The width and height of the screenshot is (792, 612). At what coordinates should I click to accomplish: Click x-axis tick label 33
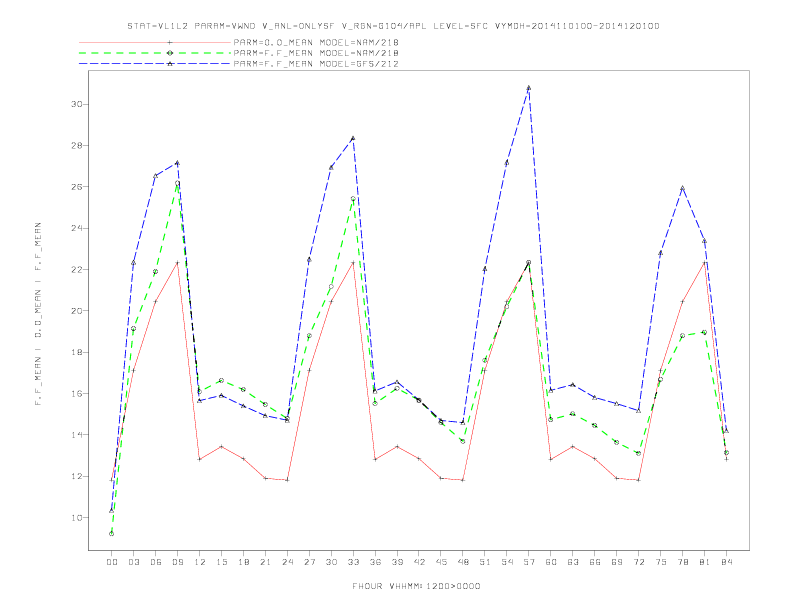coord(353,562)
